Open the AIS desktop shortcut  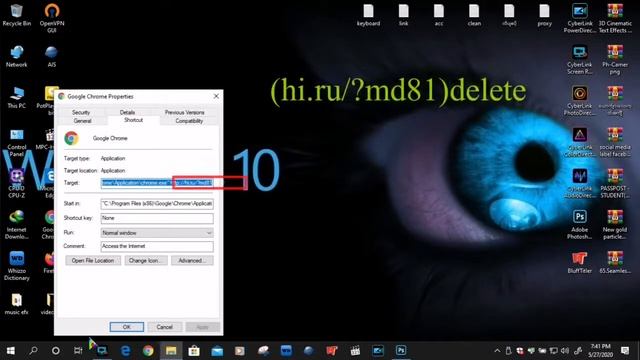(51, 56)
